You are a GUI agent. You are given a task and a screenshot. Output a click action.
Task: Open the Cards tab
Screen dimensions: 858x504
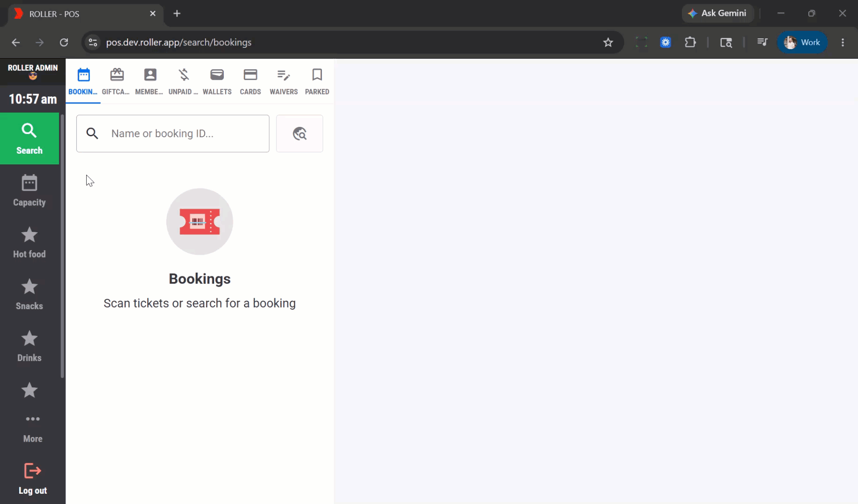[250, 82]
